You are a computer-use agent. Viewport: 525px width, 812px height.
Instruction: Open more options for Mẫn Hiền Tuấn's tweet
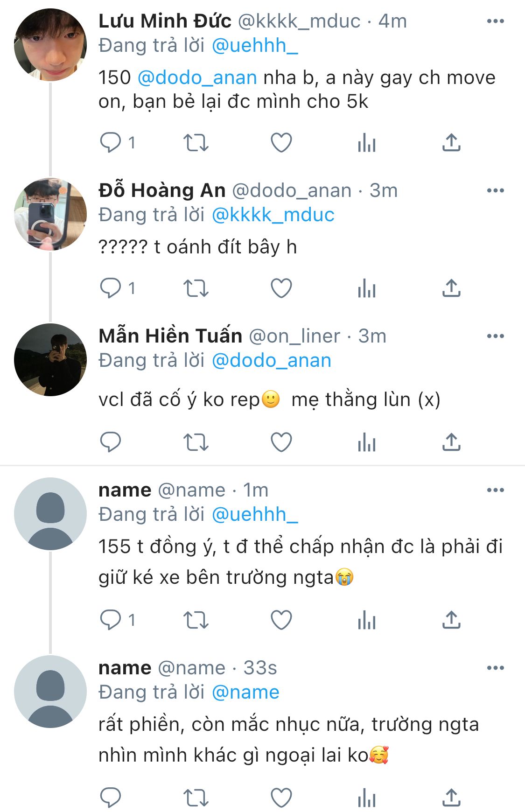click(x=495, y=336)
